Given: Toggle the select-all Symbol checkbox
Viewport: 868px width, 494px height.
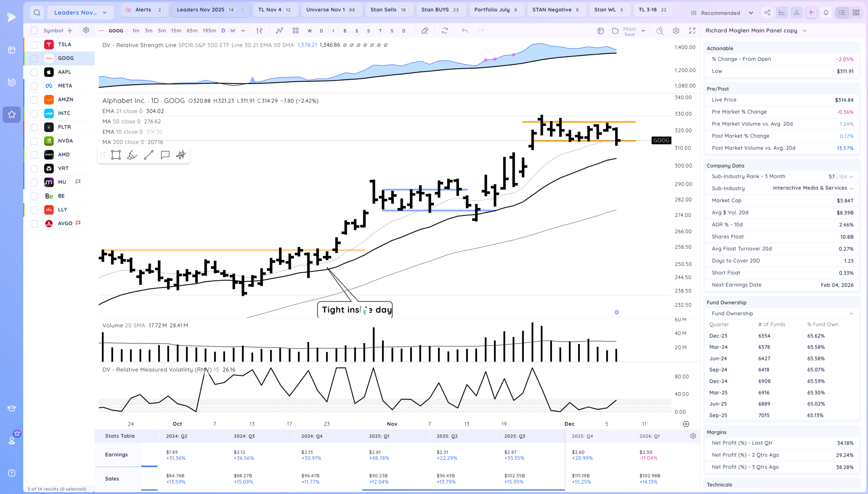Looking at the screenshot, I should (34, 31).
